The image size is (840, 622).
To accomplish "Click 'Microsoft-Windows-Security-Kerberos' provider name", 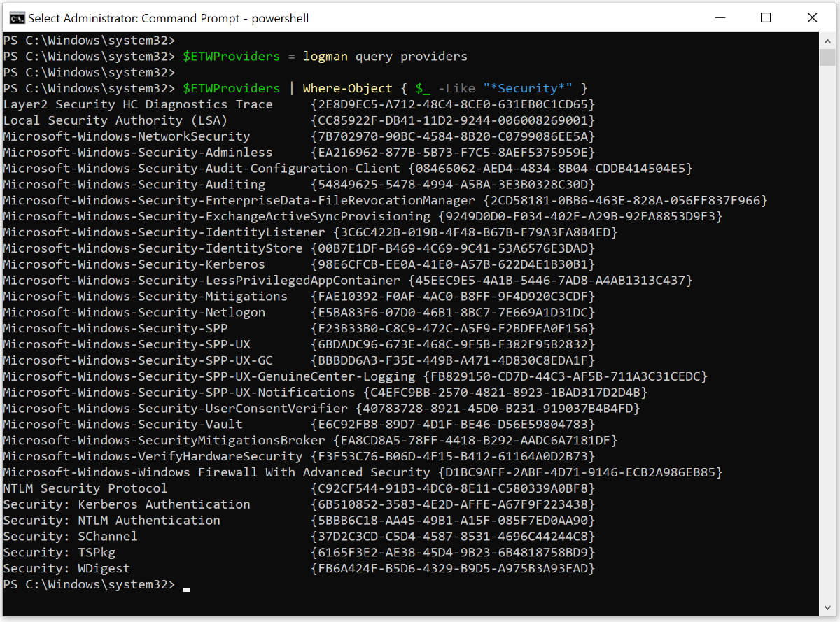I will (134, 264).
